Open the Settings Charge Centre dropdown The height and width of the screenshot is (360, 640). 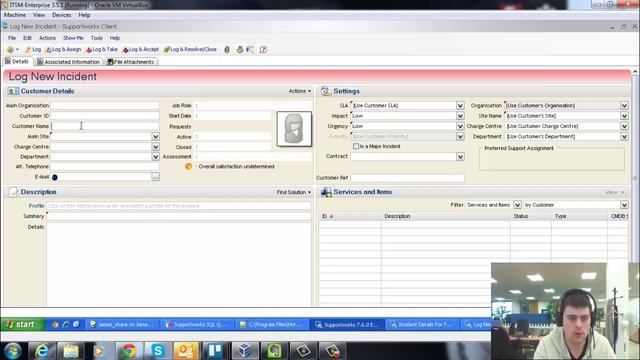624,126
